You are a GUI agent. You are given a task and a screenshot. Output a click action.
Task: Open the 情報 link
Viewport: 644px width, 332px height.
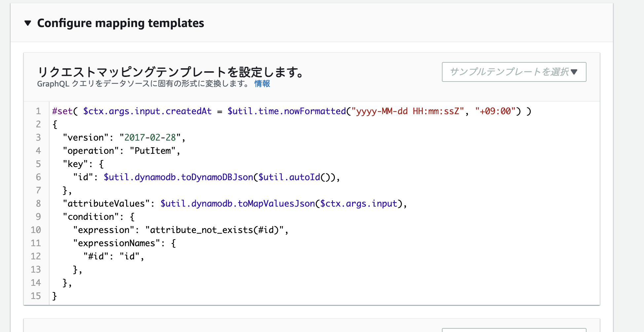[x=262, y=84]
